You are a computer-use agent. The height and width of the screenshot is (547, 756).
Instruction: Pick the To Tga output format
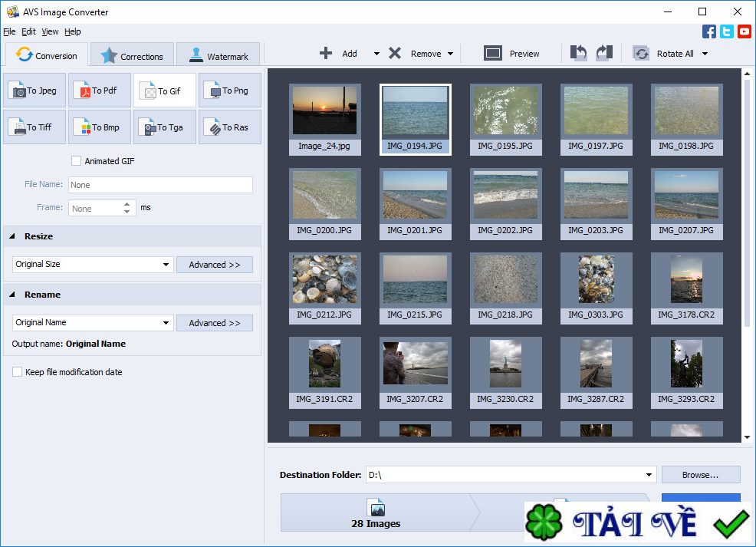tap(164, 127)
